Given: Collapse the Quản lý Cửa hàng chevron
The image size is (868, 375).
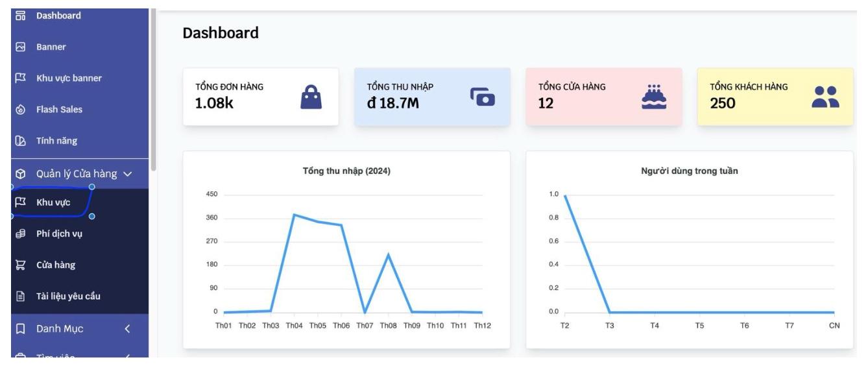Looking at the screenshot, I should (x=127, y=174).
